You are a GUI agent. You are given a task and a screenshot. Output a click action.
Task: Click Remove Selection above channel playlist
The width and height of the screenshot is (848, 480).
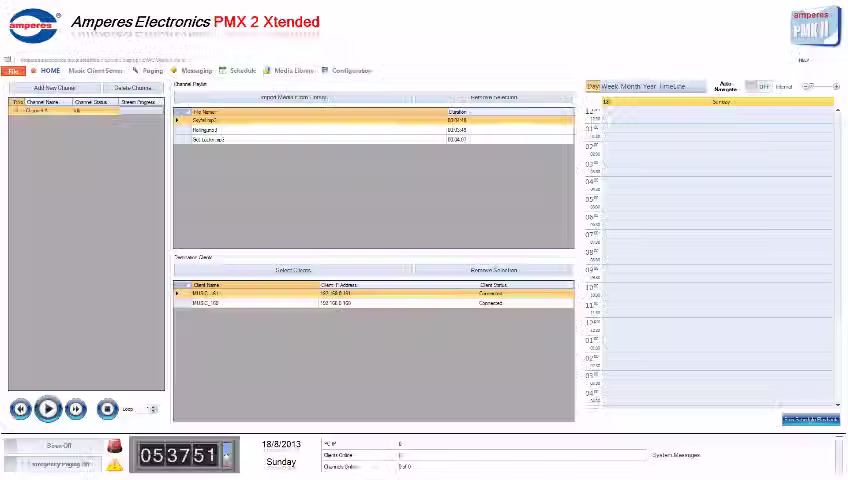coord(494,98)
